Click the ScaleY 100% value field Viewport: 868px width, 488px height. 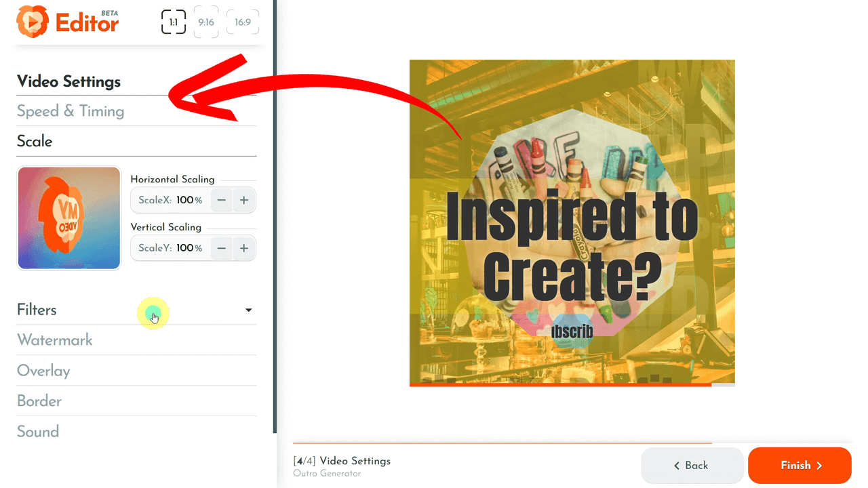[170, 248]
